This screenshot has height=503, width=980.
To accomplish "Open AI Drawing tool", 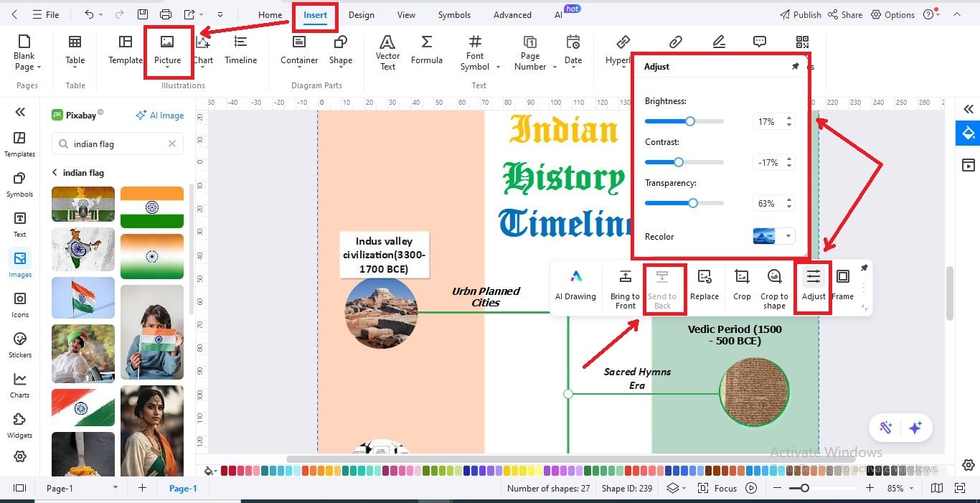I will click(x=575, y=286).
